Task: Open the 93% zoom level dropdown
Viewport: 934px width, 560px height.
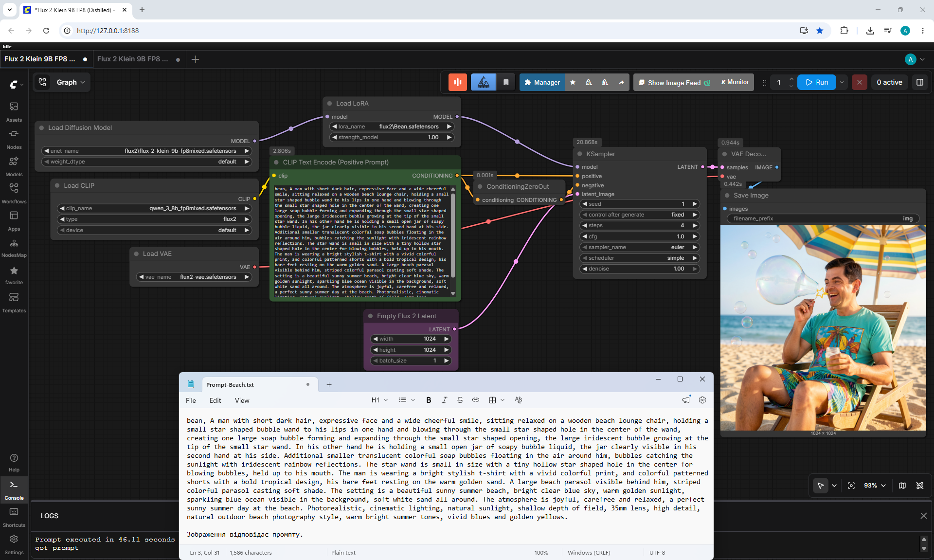Action: click(x=875, y=486)
